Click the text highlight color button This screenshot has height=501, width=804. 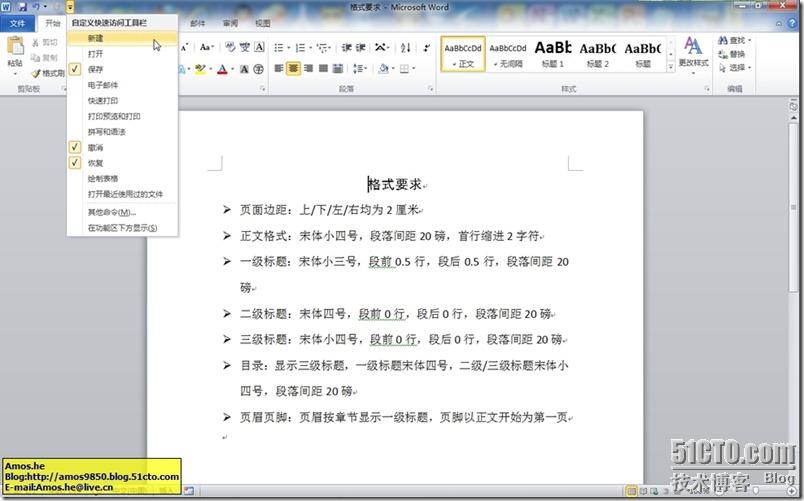coord(199,69)
